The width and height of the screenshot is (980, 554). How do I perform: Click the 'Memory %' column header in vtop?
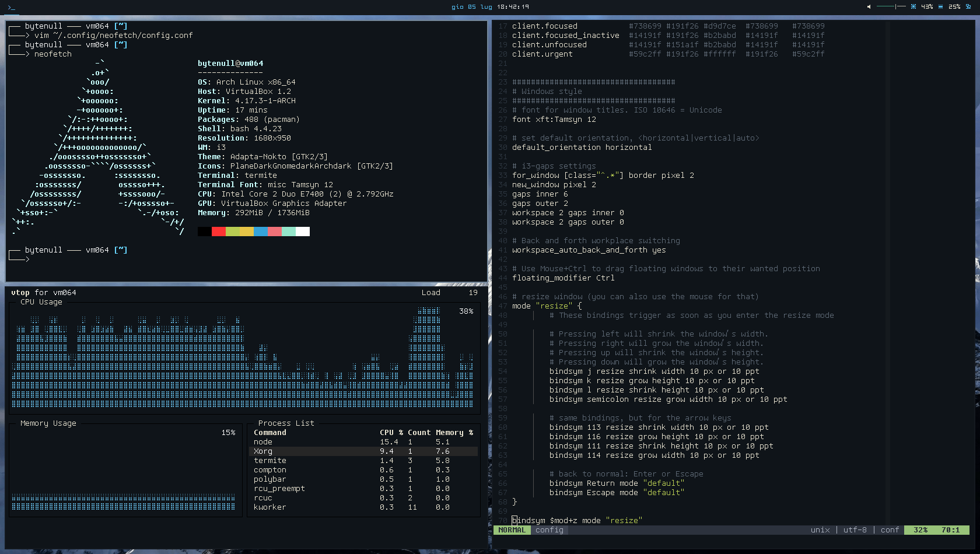click(x=454, y=433)
